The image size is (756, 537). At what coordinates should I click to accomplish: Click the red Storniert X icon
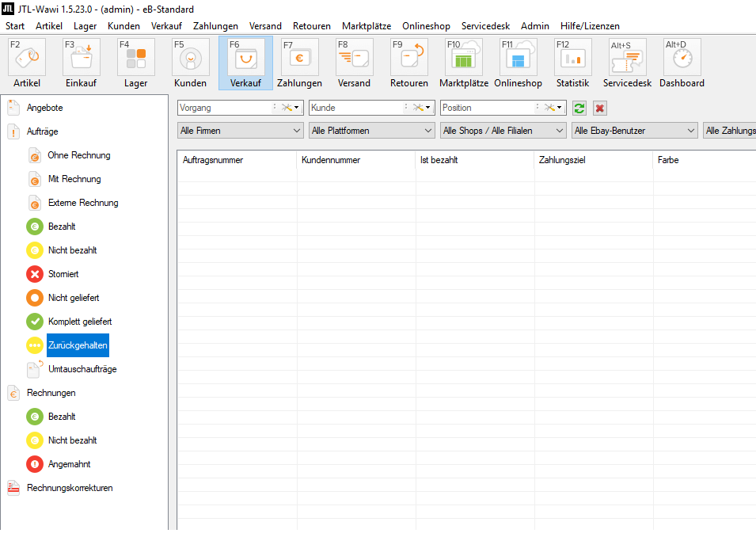click(x=35, y=274)
